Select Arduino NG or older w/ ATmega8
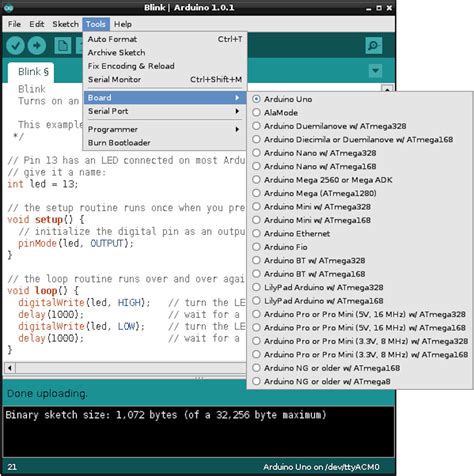Screen dimensions: 474x476 (360, 381)
